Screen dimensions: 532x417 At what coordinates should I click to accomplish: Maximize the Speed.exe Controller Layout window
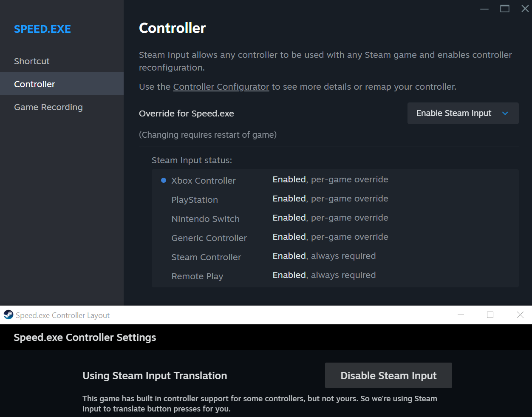(490, 315)
